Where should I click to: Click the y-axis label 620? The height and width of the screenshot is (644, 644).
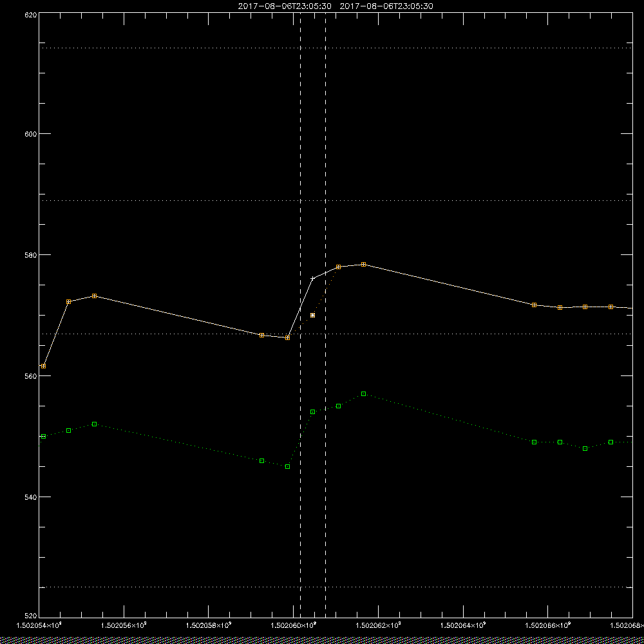tap(32, 15)
